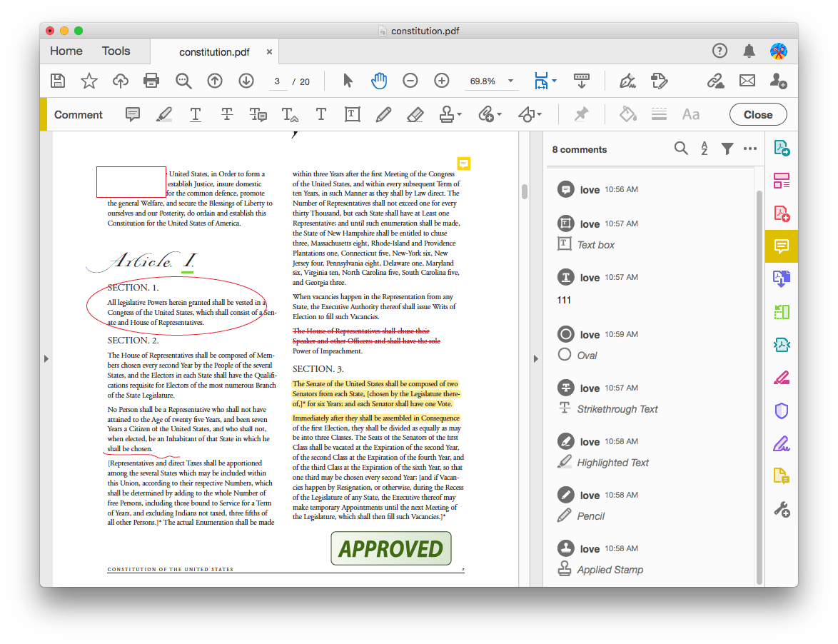Select the Underline Text tool
This screenshot has height=644, width=838.
pos(196,114)
